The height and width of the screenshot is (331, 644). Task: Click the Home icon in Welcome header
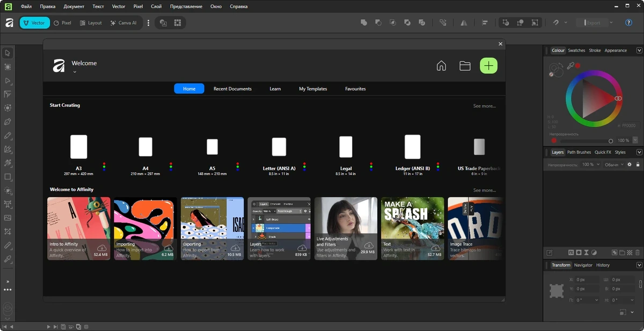pyautogui.click(x=441, y=66)
